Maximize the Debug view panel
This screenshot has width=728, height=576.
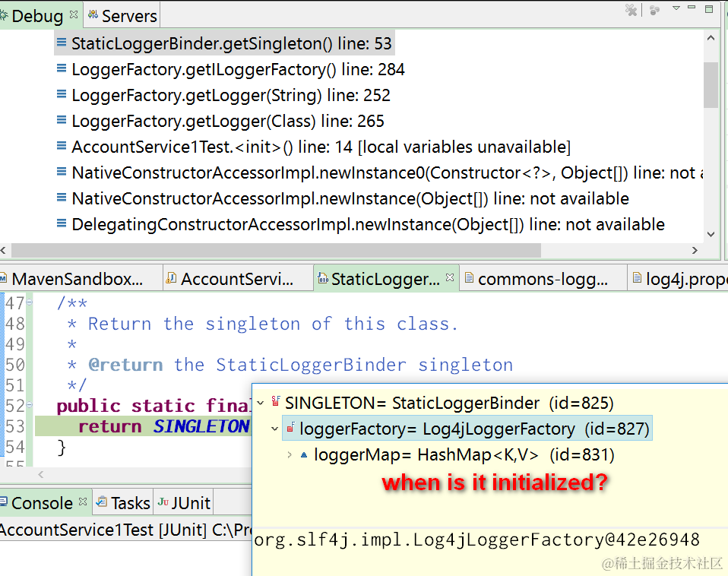(x=709, y=9)
